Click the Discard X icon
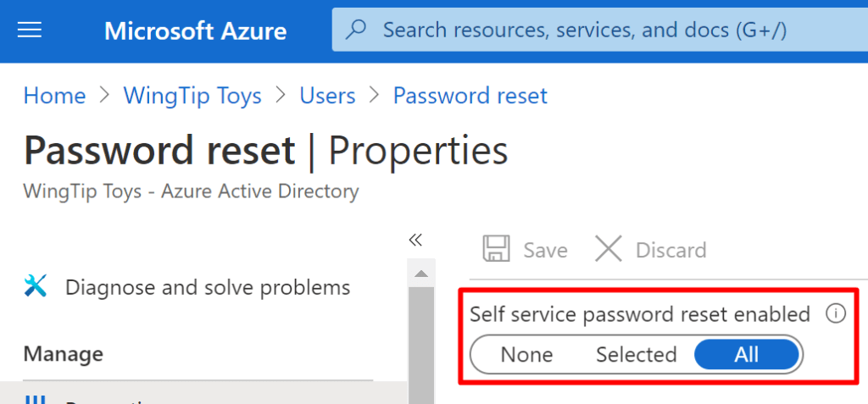Screen dimensions: 868x404 pos(608,250)
